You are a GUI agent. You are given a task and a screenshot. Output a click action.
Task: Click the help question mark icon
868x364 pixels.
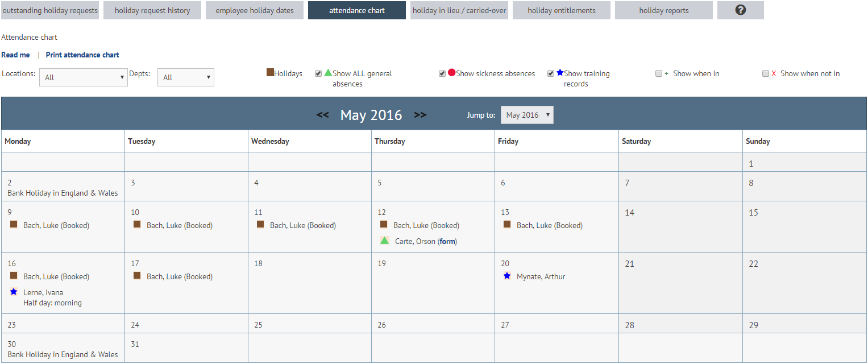point(740,10)
